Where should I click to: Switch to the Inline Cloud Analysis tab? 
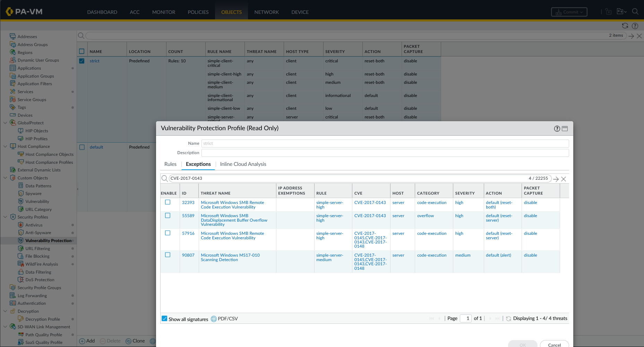tap(243, 164)
